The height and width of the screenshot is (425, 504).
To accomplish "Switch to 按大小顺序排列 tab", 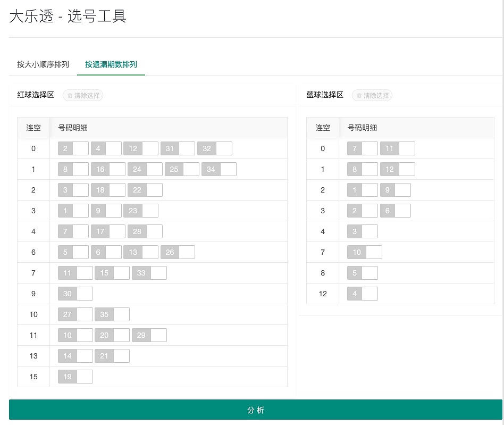I will coord(43,64).
